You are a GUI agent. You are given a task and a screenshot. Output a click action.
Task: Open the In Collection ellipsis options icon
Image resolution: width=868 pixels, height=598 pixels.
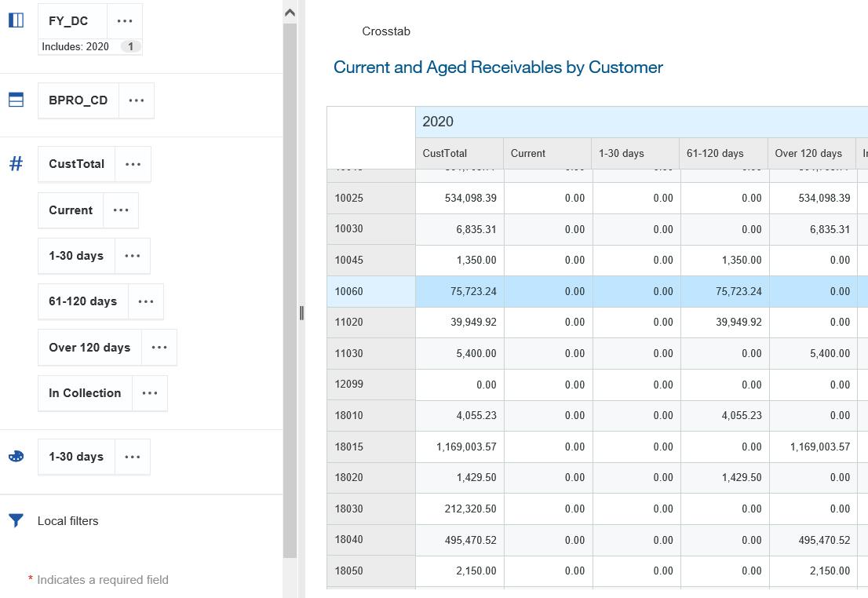(150, 392)
